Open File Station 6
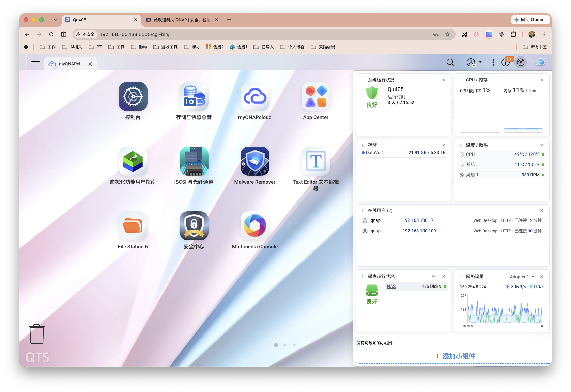Image resolution: width=571 pixels, height=392 pixels. (x=133, y=226)
